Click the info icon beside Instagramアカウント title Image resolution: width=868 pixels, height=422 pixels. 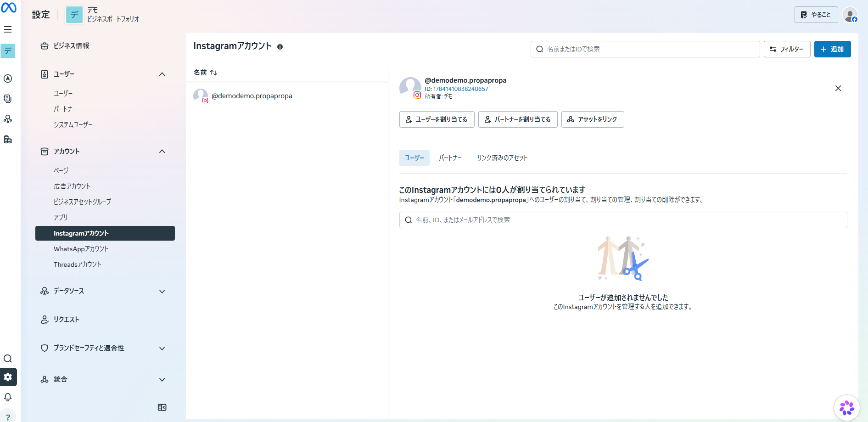click(x=280, y=47)
